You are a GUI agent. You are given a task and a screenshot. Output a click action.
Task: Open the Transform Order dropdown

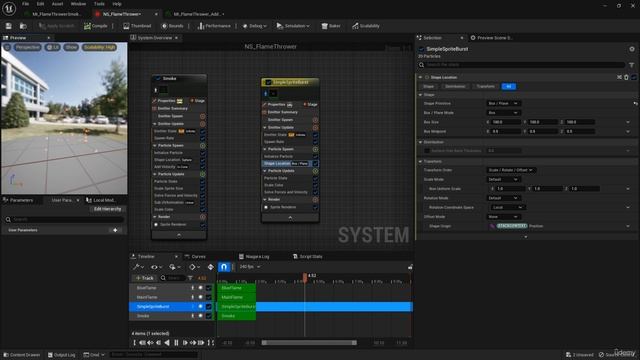pos(510,170)
